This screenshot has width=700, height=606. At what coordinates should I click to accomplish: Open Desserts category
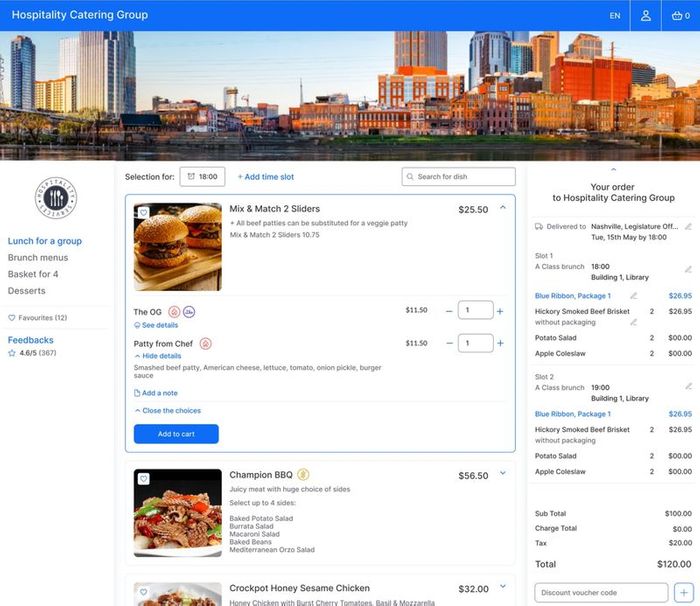click(27, 291)
